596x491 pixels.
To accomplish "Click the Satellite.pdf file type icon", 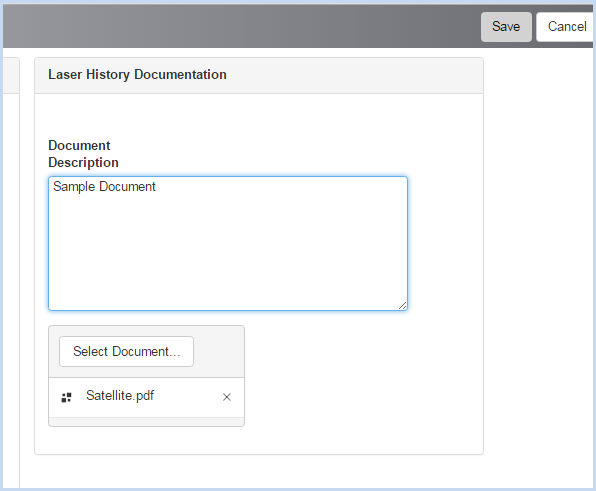I will (67, 398).
